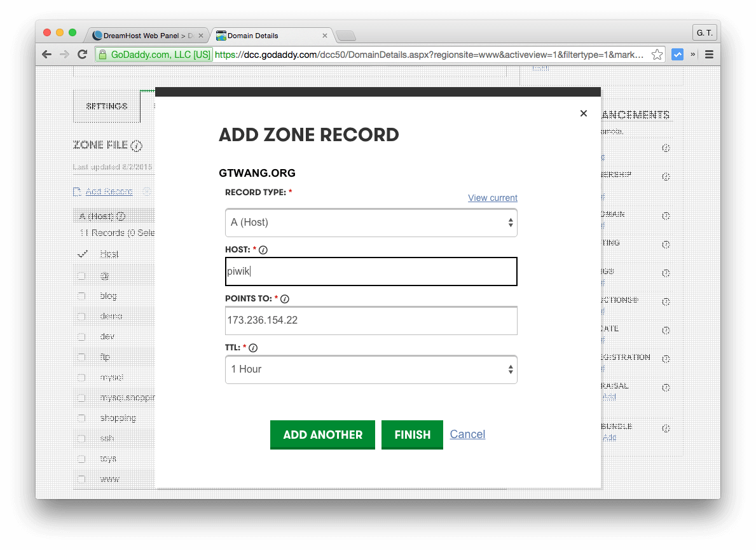The width and height of the screenshot is (756, 550).
Task: Reload the page with refresh icon
Action: click(x=82, y=55)
